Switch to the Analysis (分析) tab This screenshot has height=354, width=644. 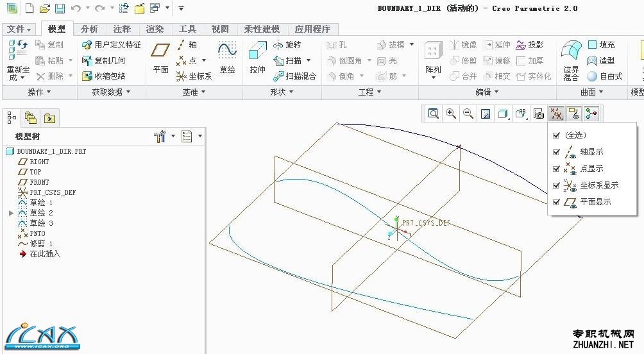(x=89, y=29)
